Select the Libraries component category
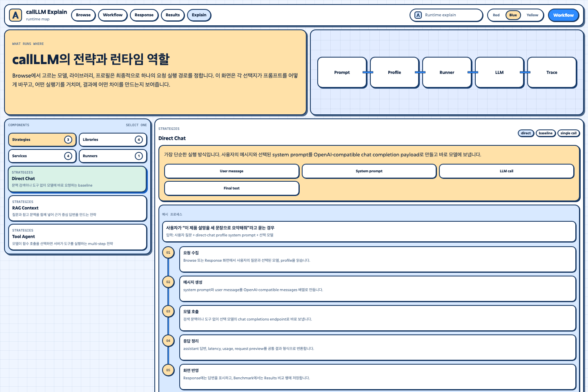 113,140
